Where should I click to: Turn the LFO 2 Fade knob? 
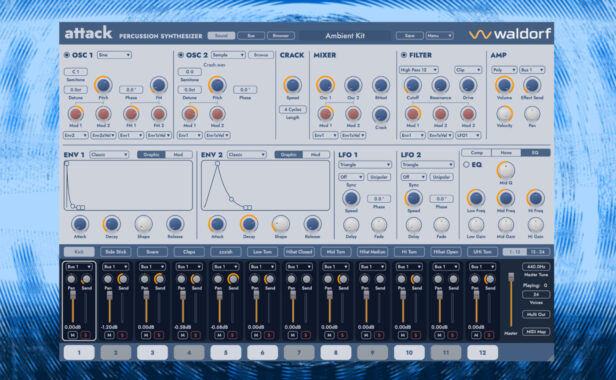(441, 225)
